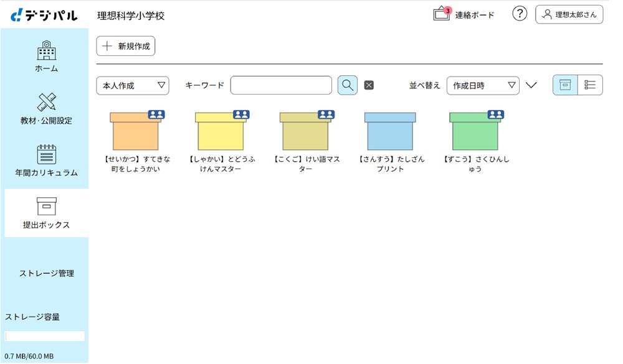Open the khaki 【こくご】けい語マスター box
This screenshot has height=364, width=623.
[305, 131]
